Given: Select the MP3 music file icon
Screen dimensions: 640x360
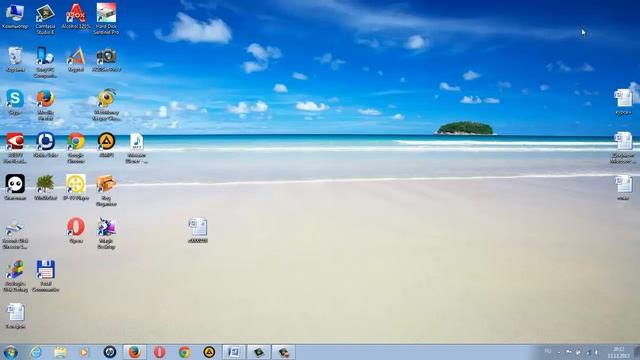Looking at the screenshot, I should click(x=137, y=148).
